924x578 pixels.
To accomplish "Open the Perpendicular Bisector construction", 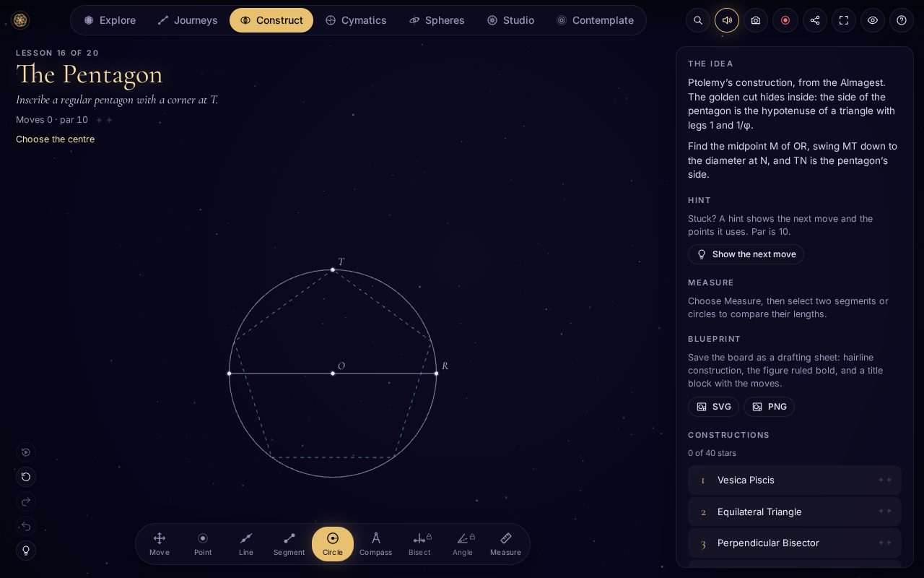I will coord(795,543).
